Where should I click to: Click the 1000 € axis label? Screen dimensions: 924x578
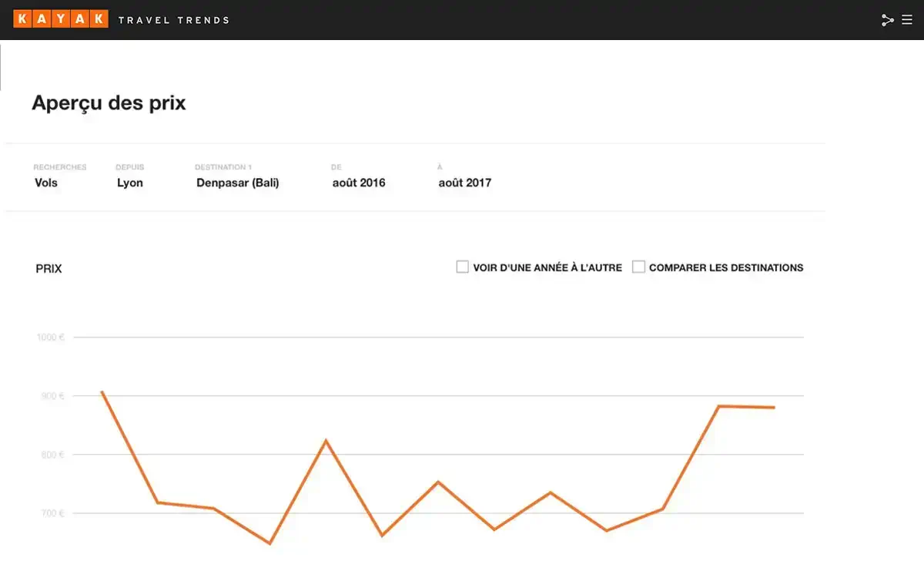50,338
